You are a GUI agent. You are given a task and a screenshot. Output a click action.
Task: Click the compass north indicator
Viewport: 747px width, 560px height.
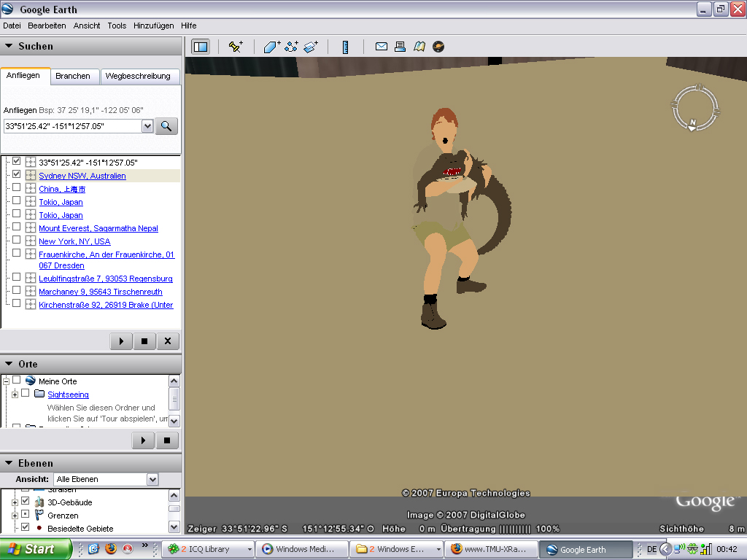(692, 124)
